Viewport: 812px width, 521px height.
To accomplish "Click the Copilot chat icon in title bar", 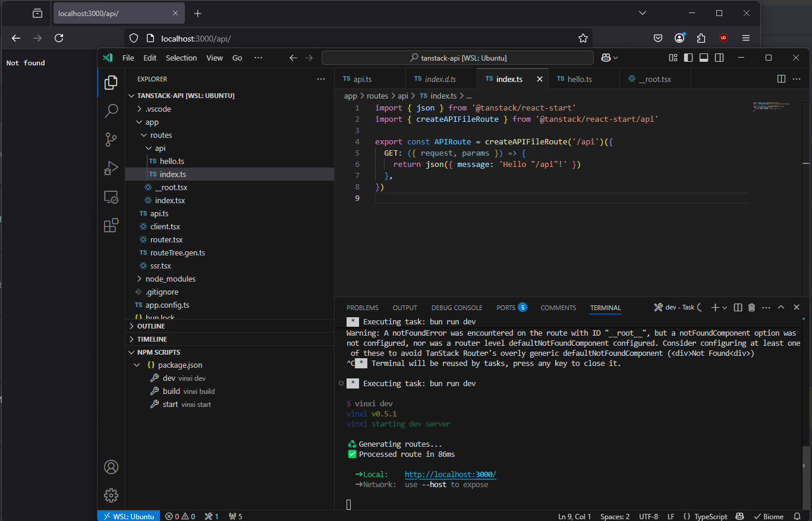I will point(606,58).
